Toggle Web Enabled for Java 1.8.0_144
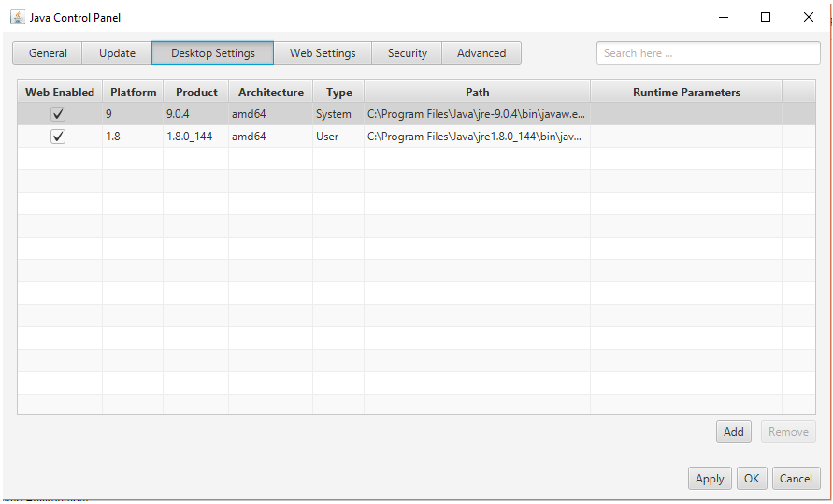The image size is (833, 504). (58, 137)
